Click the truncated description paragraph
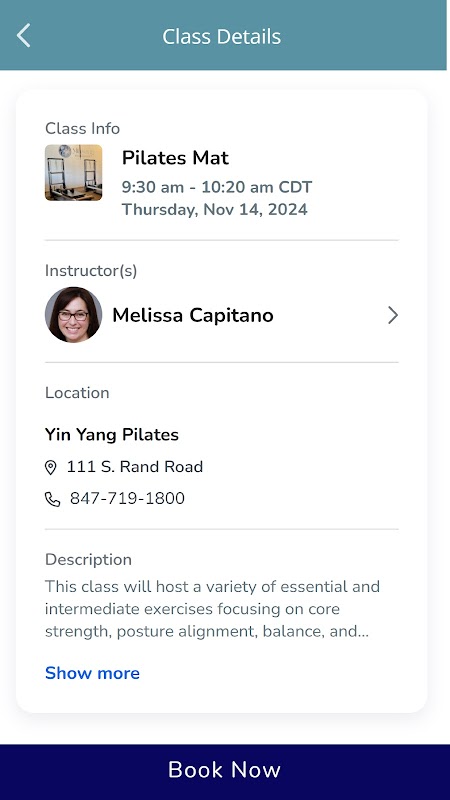 coord(212,609)
